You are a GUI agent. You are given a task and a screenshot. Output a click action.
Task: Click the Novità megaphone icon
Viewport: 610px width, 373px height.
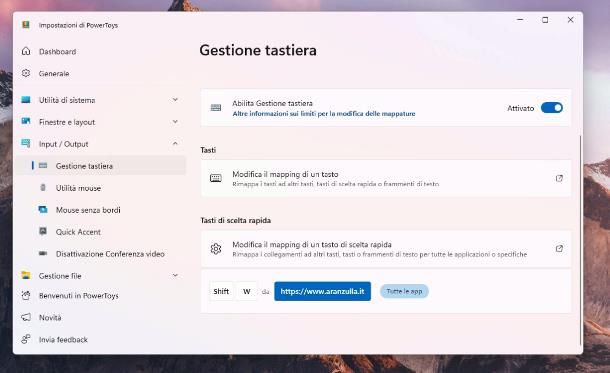point(26,317)
